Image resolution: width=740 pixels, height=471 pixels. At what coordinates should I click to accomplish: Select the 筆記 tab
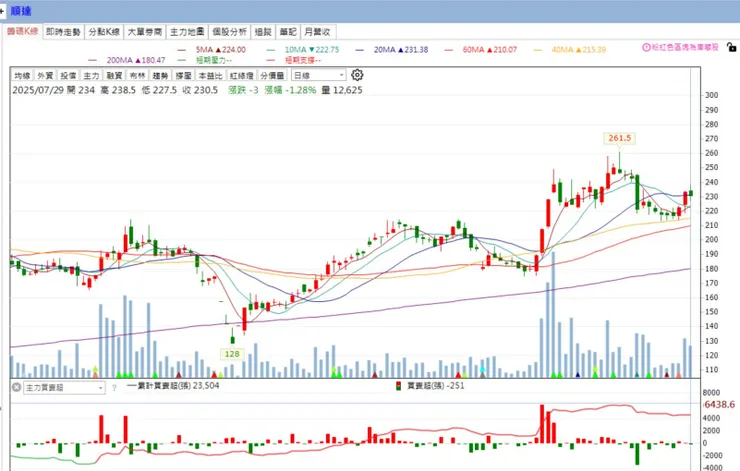(x=288, y=32)
